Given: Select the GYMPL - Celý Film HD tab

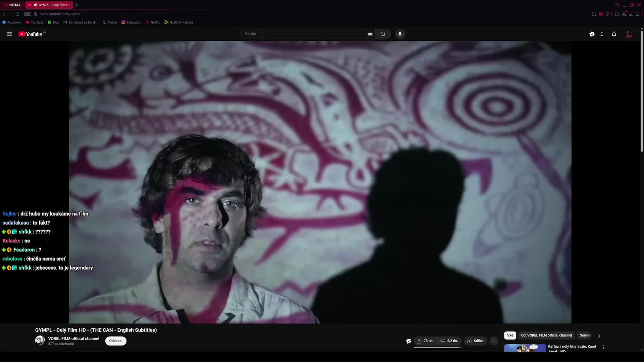Looking at the screenshot, I should point(49,5).
